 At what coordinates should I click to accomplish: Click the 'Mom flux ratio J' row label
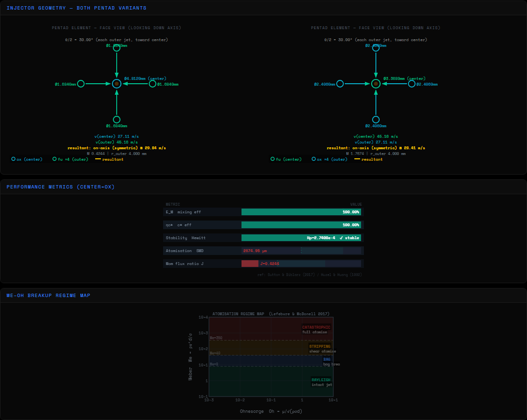pyautogui.click(x=185, y=264)
